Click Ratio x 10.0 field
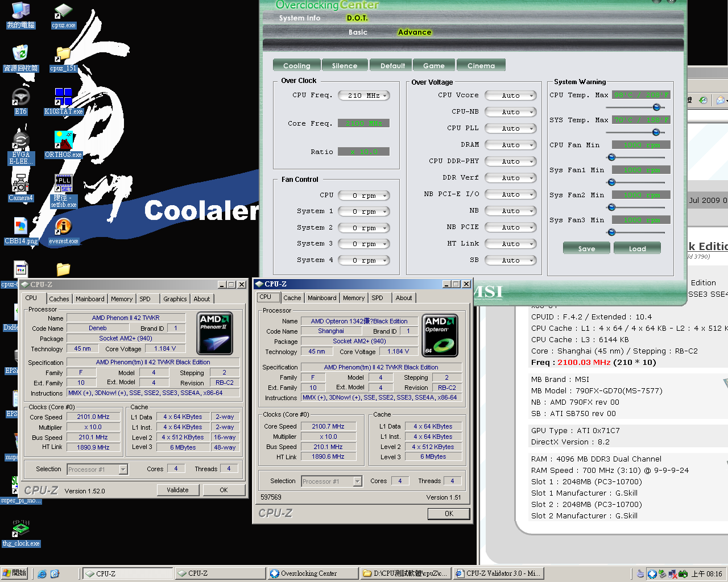Screen dimensions: 728x582 [x=364, y=152]
